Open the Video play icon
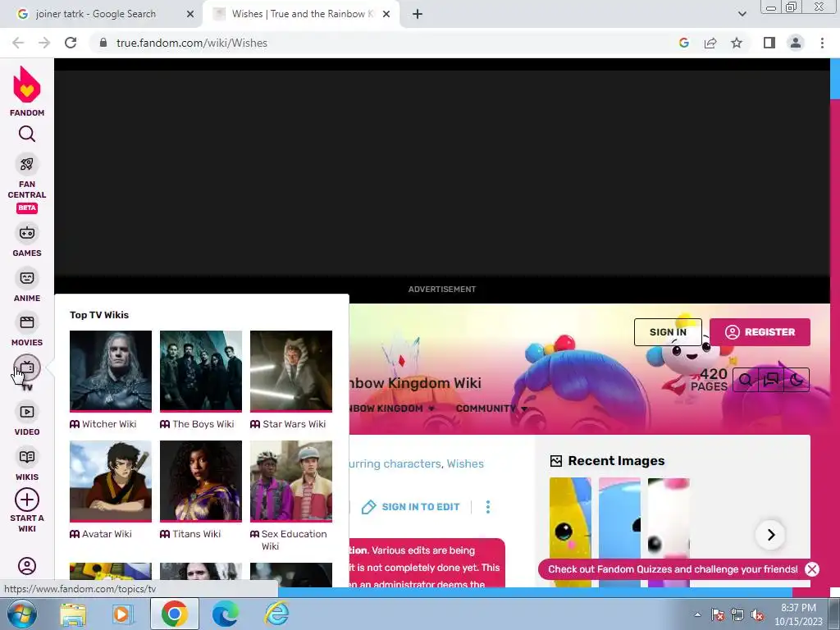This screenshot has width=840, height=630. click(27, 412)
